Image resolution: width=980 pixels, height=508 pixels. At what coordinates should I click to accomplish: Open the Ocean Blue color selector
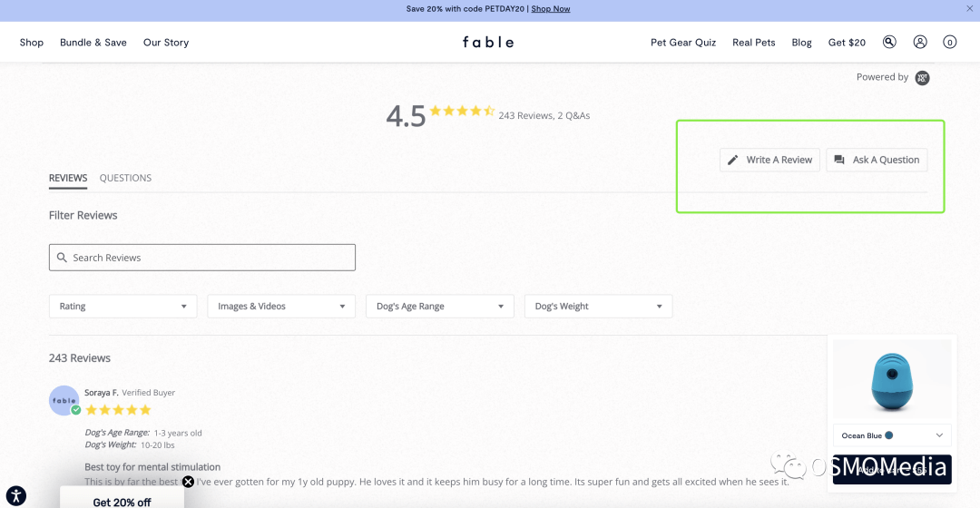coord(892,435)
